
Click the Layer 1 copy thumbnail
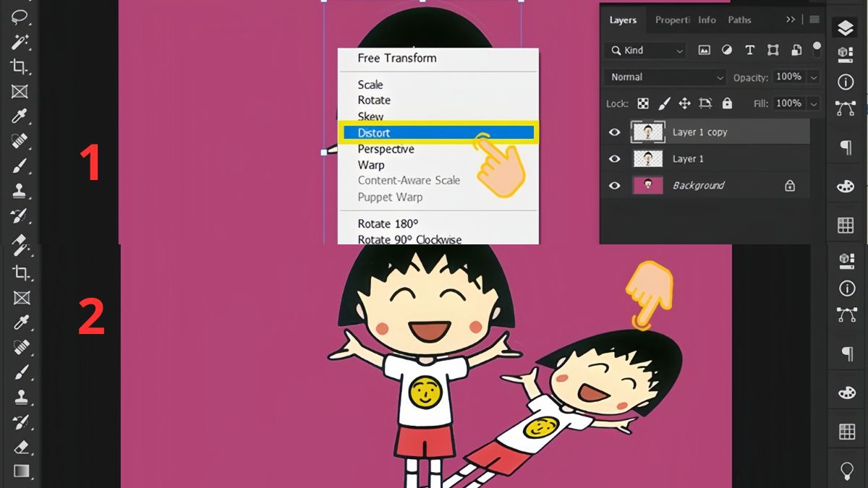(648, 132)
